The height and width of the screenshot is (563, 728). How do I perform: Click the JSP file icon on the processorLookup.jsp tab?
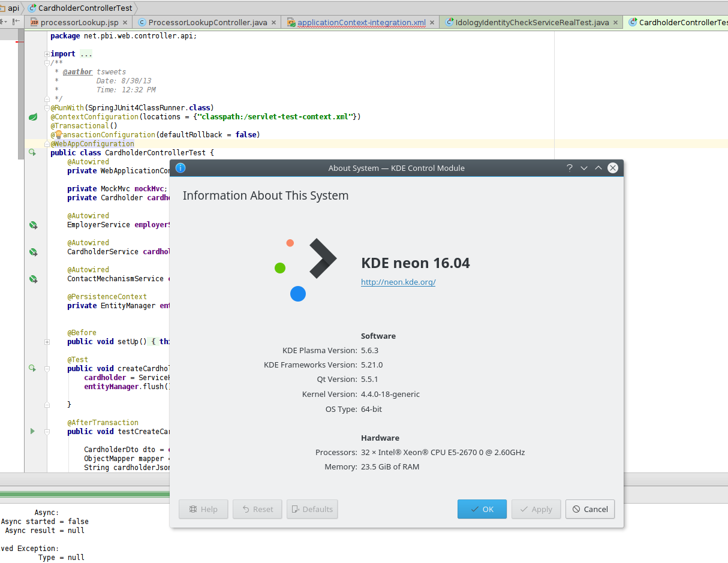coord(34,22)
